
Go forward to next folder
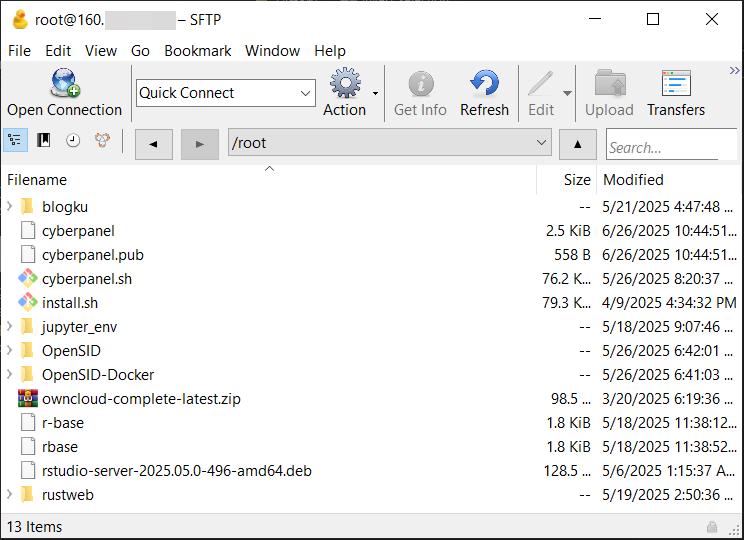tap(200, 144)
